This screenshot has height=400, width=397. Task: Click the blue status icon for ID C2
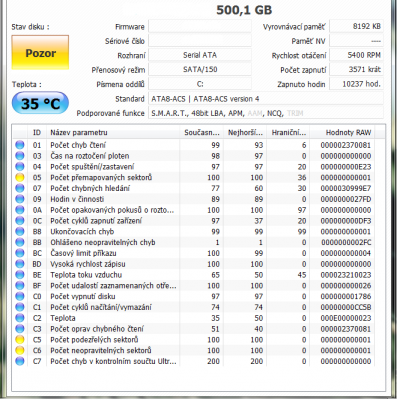click(x=20, y=318)
